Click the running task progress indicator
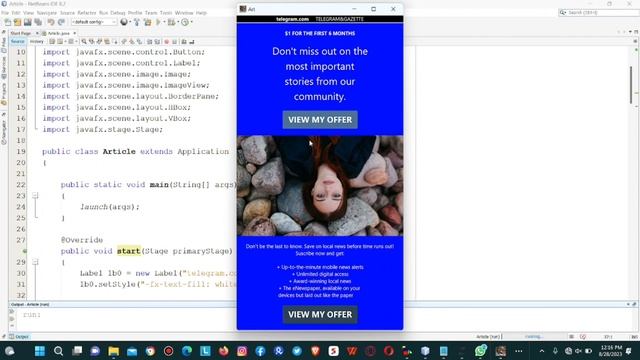 (533, 337)
